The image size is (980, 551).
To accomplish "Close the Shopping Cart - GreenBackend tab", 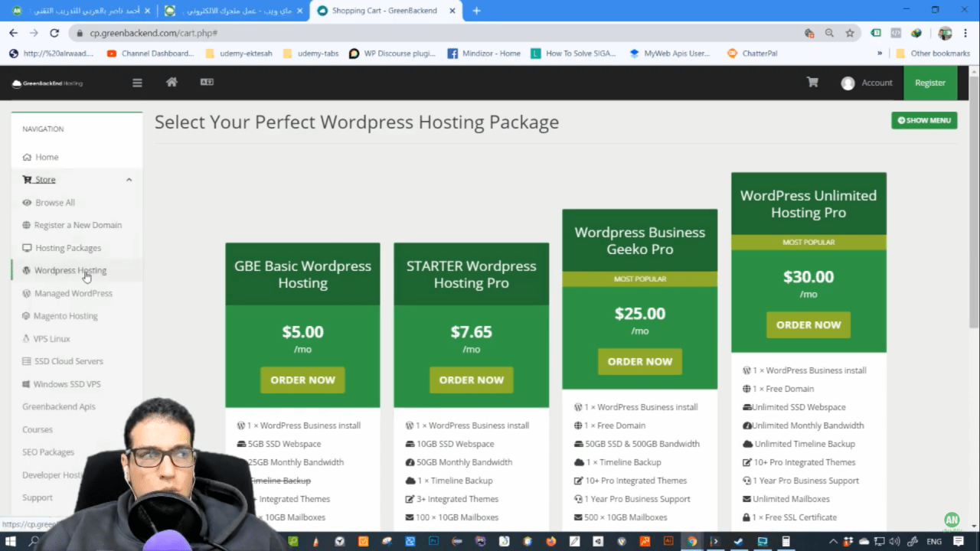I will [x=453, y=11].
